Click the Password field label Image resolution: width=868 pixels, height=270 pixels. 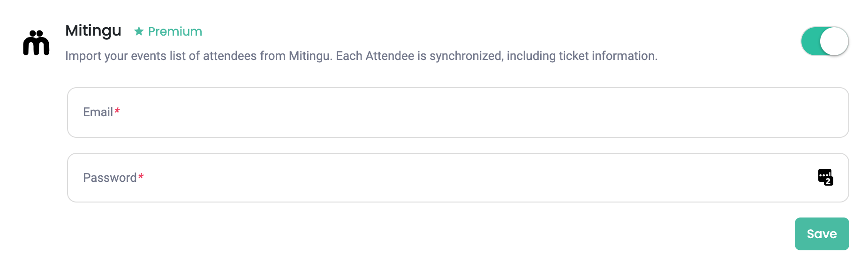[110, 178]
